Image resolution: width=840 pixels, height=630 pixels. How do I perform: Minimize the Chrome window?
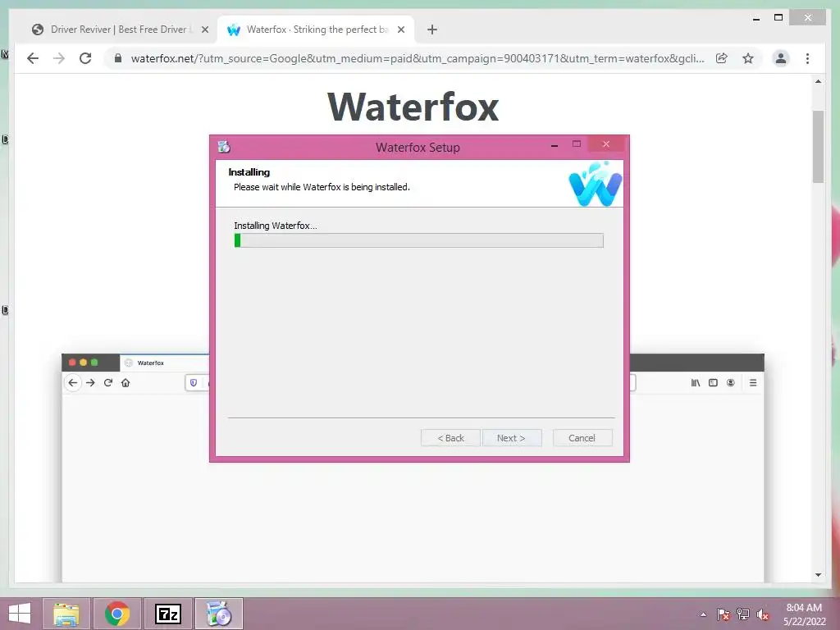[x=756, y=19]
